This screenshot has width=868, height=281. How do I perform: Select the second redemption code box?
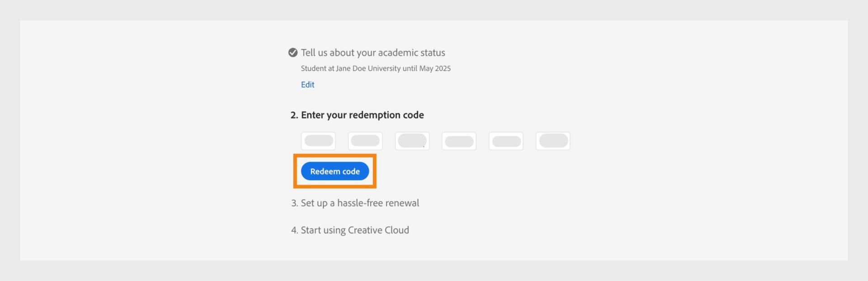tap(365, 141)
